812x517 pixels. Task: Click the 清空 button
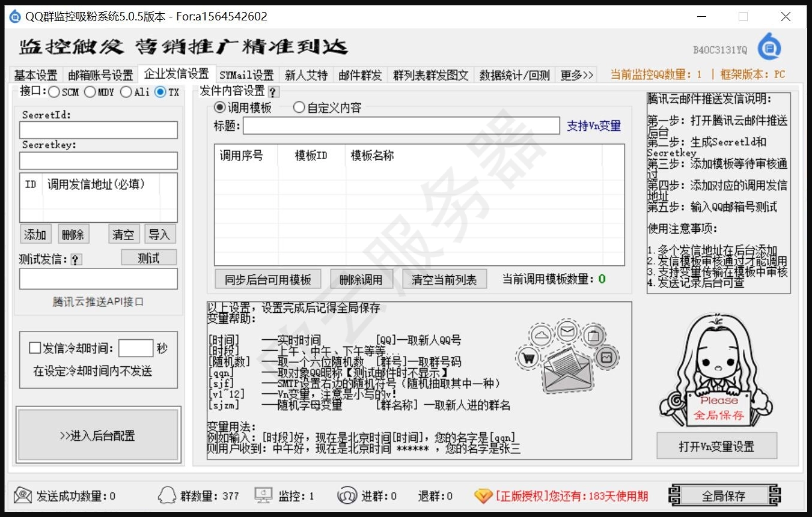[123, 234]
